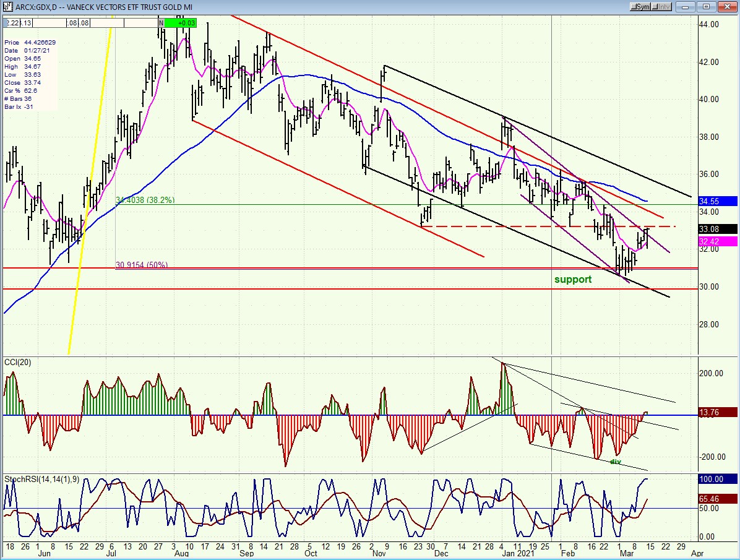Click the Csr % 62.6 row in data box

pyautogui.click(x=21, y=91)
